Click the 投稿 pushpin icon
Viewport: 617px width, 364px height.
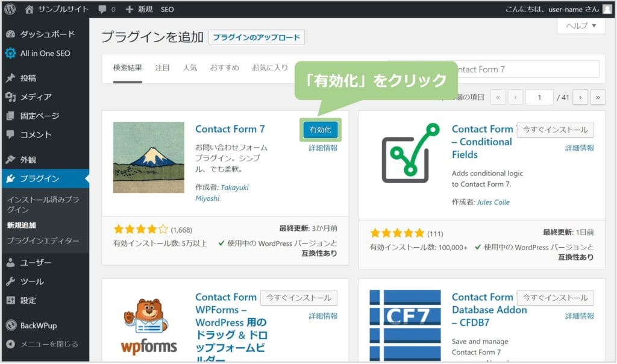11,78
